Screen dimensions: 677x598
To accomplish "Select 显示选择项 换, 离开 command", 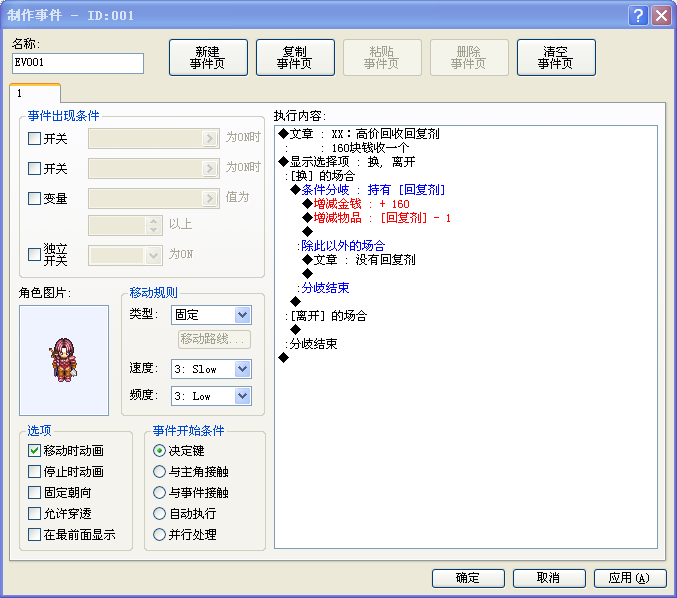I will [347, 162].
